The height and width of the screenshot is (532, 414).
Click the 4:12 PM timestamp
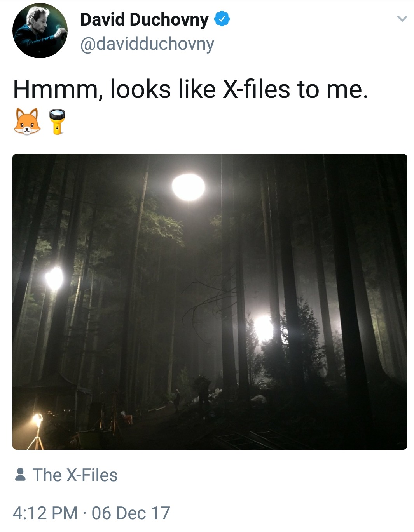point(45,513)
